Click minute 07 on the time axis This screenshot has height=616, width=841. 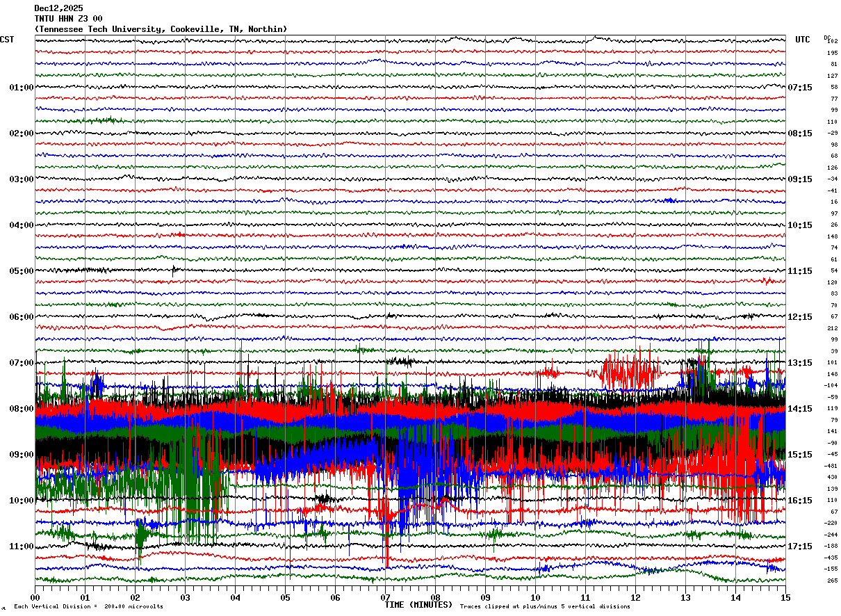point(385,598)
